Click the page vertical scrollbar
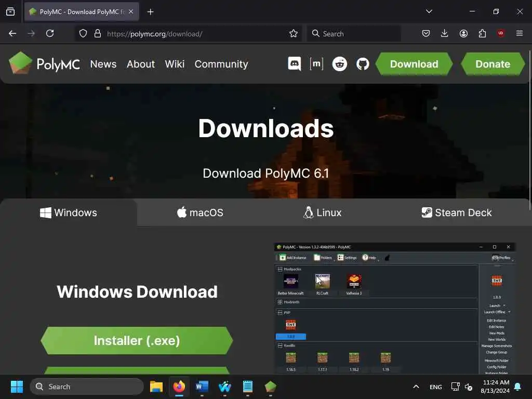532x399 pixels. (x=530, y=130)
